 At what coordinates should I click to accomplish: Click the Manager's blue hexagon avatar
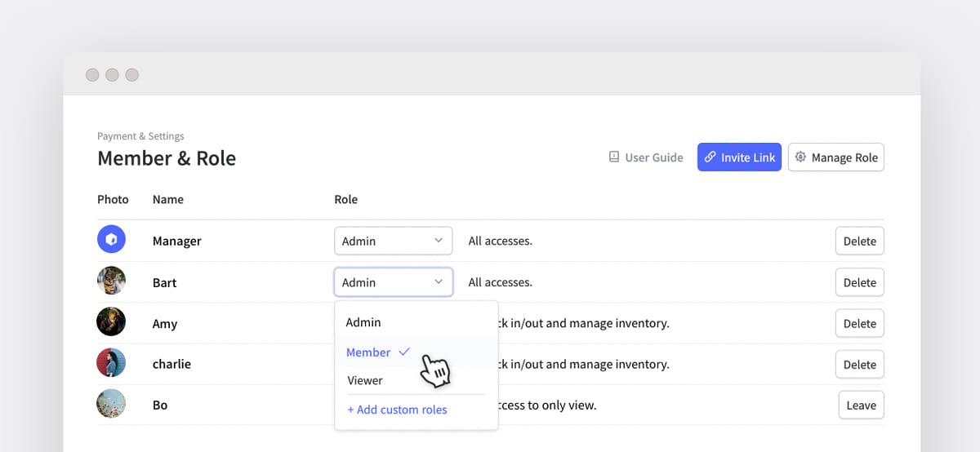click(111, 241)
